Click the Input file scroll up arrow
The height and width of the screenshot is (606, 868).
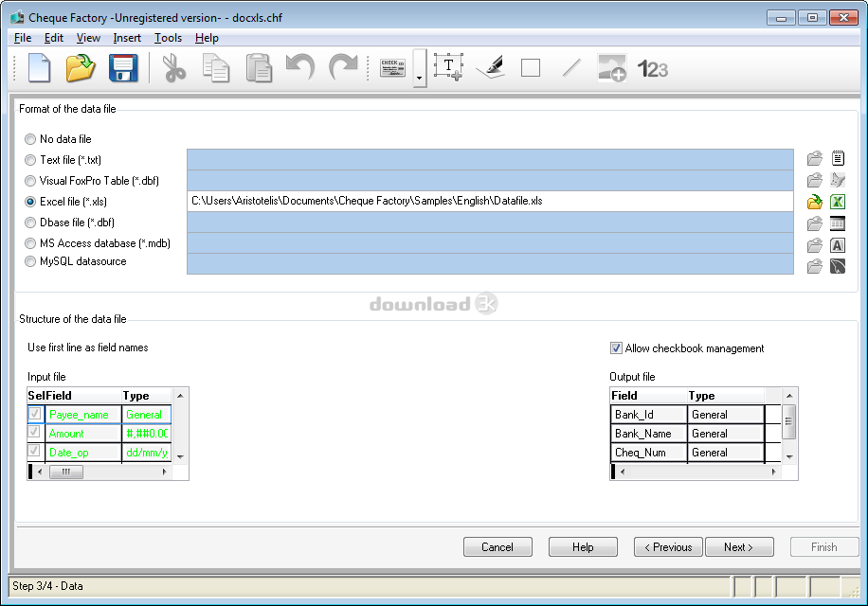(x=180, y=396)
